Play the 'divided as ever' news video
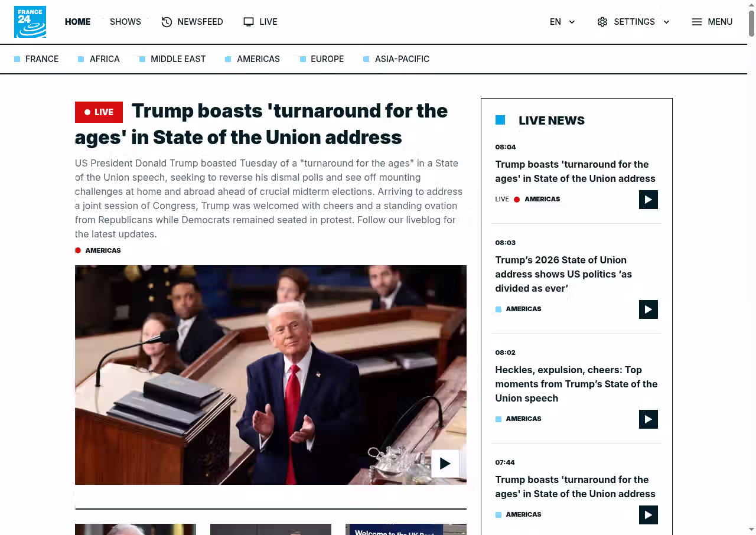756x535 pixels. tap(648, 309)
